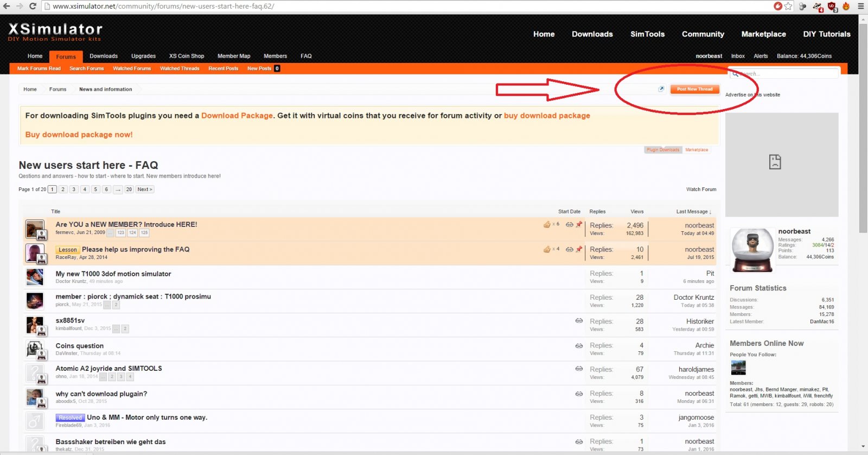Open the Forums tab
The height and width of the screenshot is (455, 868).
(66, 56)
